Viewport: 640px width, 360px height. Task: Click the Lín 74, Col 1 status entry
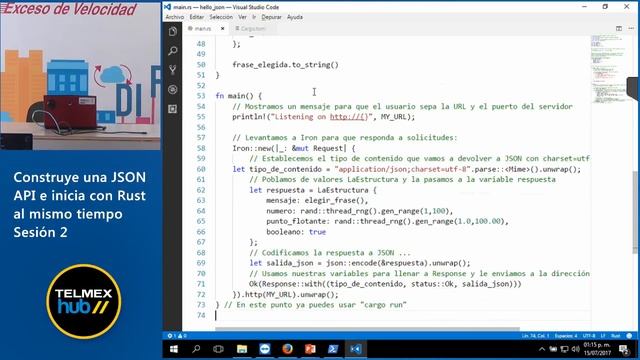click(535, 336)
